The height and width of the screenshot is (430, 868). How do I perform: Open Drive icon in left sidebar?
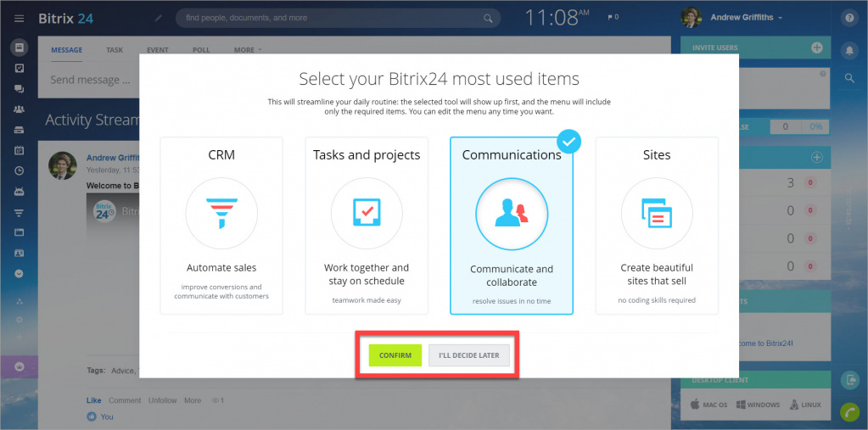point(19,130)
